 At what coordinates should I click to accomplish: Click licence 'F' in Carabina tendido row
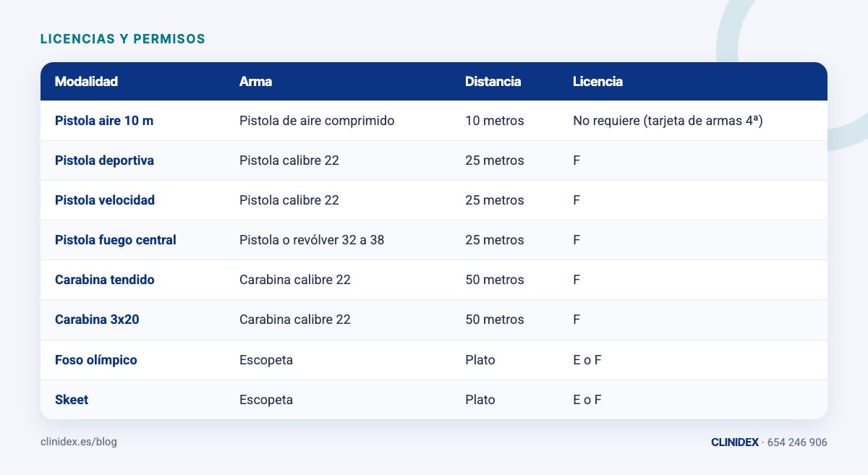point(576,280)
